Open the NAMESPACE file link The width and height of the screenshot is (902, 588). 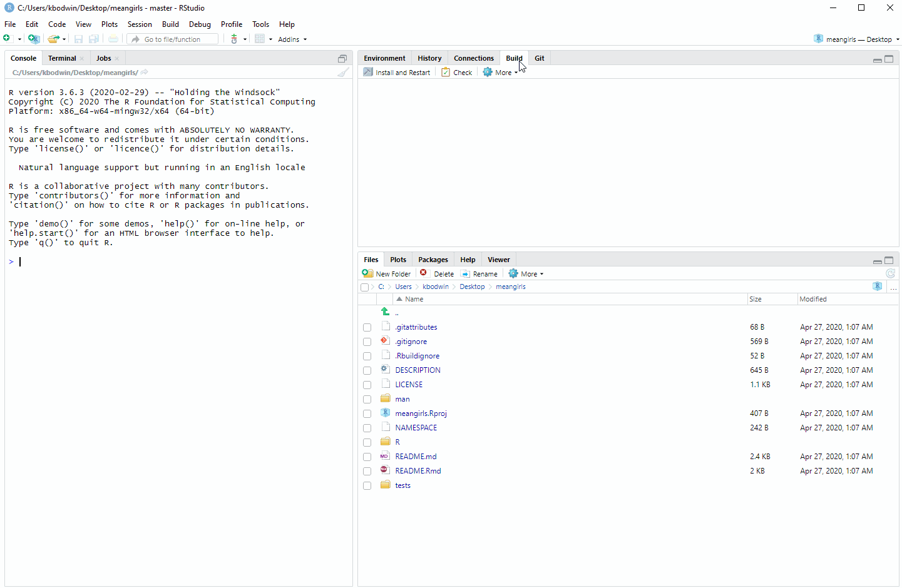click(416, 428)
